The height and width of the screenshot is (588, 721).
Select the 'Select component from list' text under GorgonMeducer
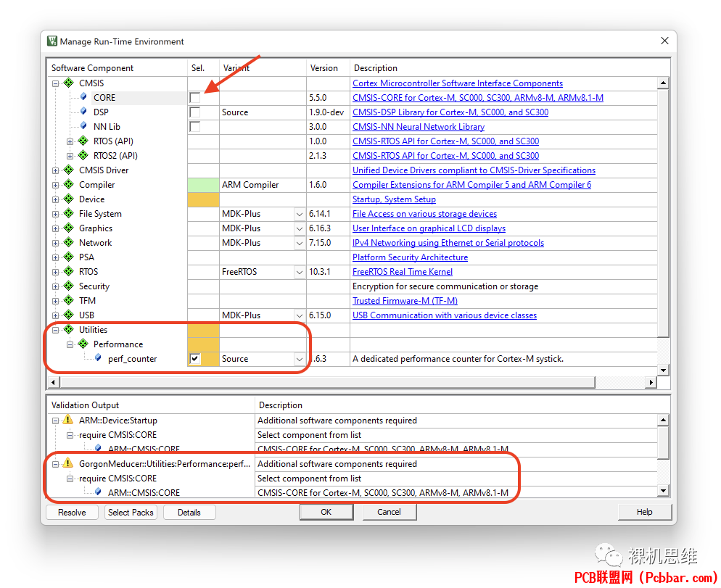click(x=309, y=478)
